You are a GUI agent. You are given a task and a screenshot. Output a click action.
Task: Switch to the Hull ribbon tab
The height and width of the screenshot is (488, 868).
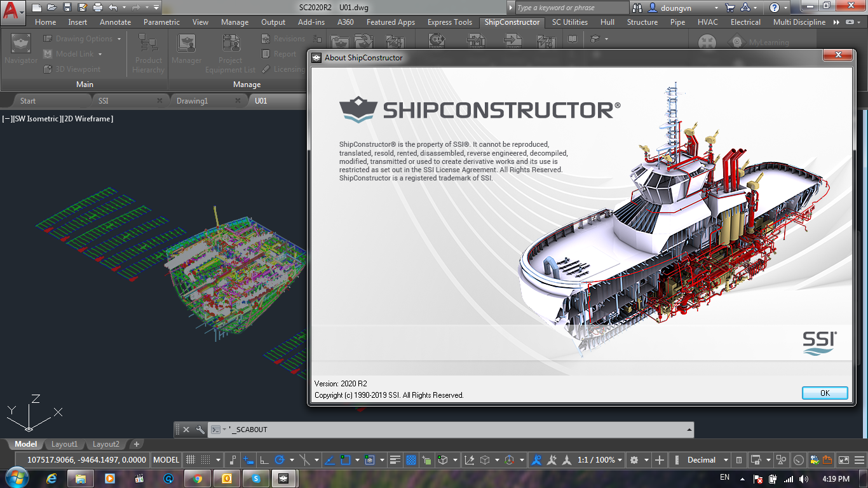point(607,22)
